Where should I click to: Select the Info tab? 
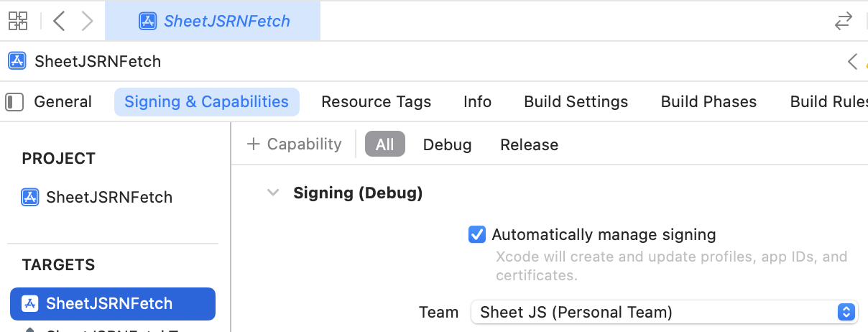pos(477,102)
